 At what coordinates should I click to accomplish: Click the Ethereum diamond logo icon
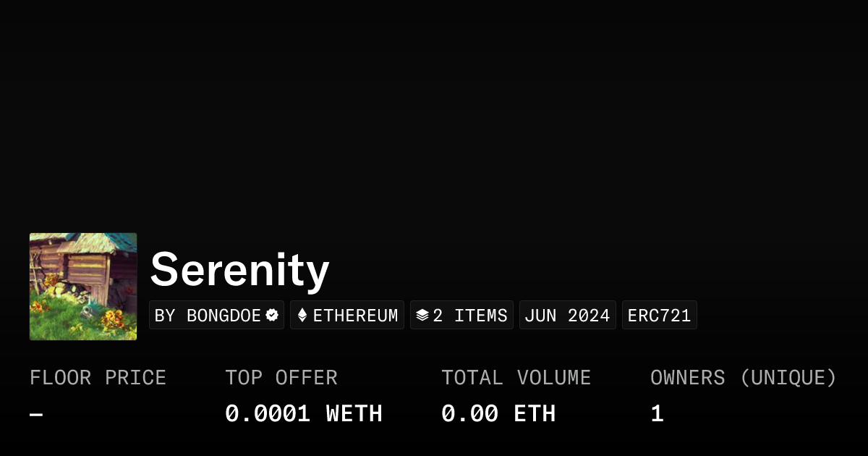pos(302,316)
